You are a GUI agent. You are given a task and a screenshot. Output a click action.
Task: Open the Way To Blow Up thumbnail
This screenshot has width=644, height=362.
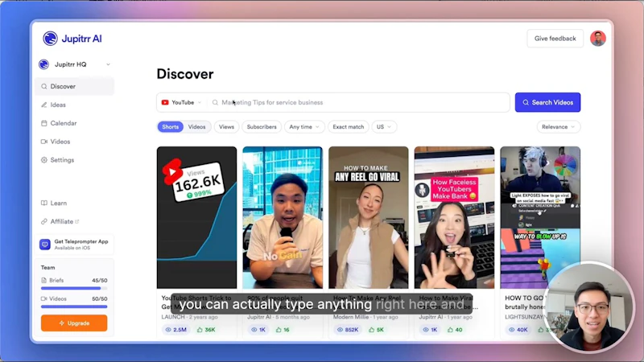pos(540,217)
